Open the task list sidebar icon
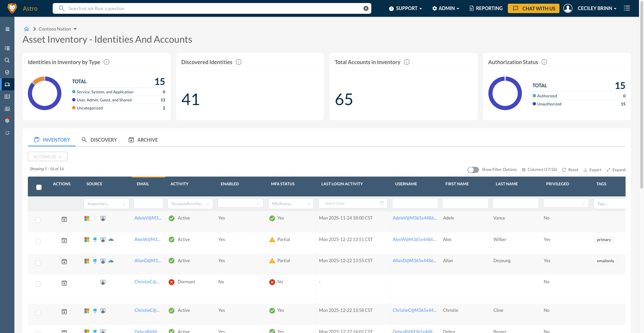644x333 pixels. coord(7,48)
